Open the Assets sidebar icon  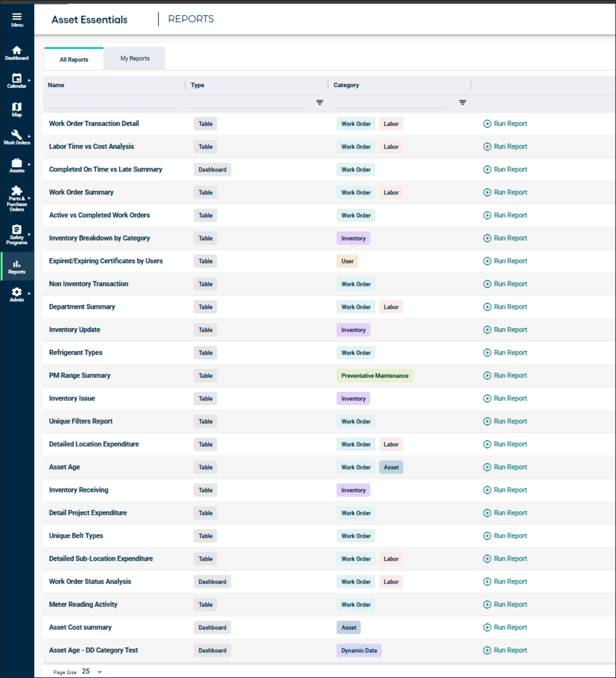(17, 166)
